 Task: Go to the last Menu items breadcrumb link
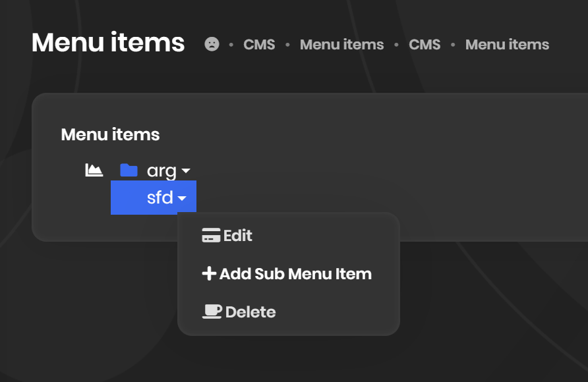pos(507,45)
